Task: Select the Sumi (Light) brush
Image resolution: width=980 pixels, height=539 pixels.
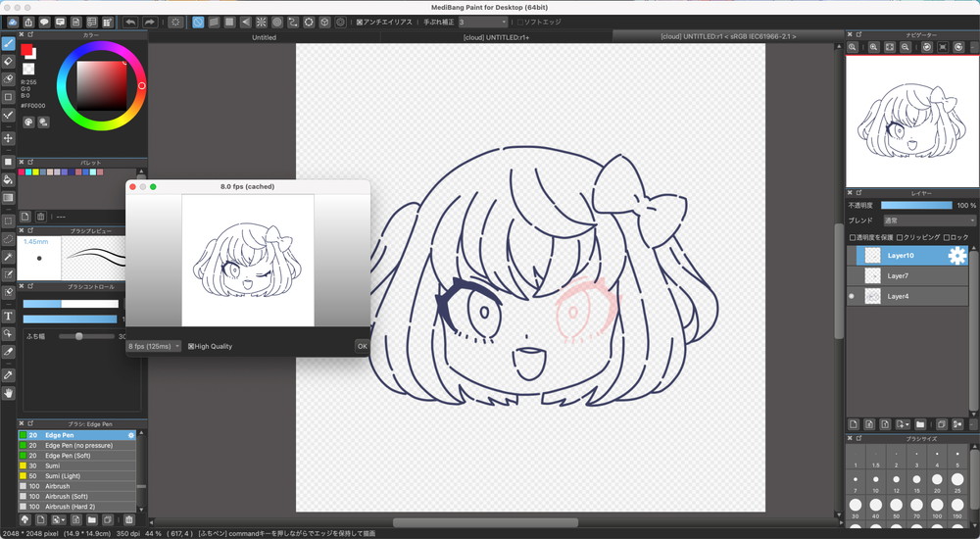Action: point(73,474)
